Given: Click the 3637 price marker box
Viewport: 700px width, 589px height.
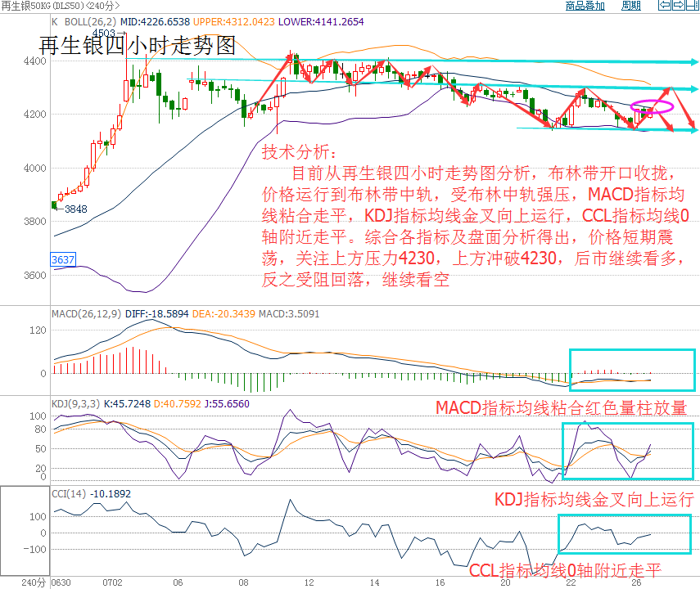Looking at the screenshot, I should pos(63,259).
